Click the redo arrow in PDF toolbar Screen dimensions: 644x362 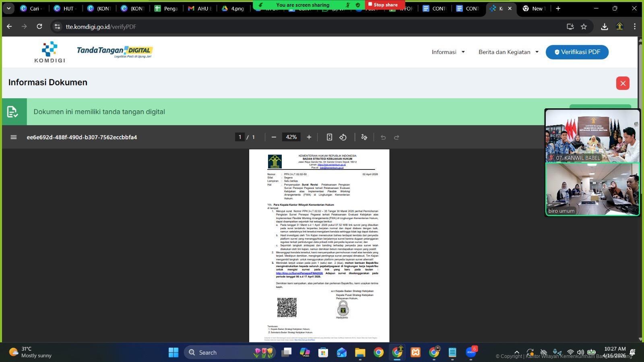(x=396, y=137)
